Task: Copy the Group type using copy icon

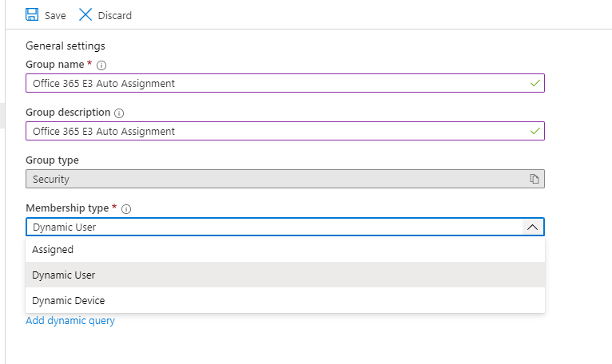Action: 535,179
